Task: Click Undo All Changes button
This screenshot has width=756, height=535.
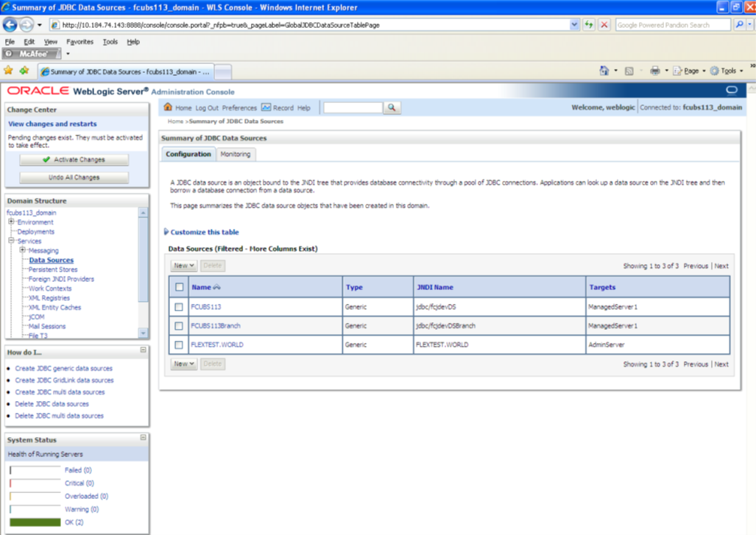Action: (74, 177)
